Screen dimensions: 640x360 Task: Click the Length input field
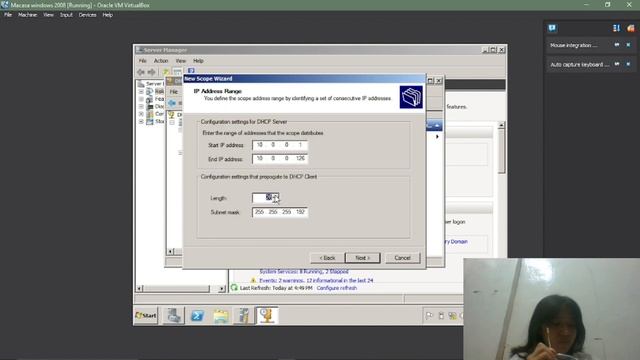262,198
